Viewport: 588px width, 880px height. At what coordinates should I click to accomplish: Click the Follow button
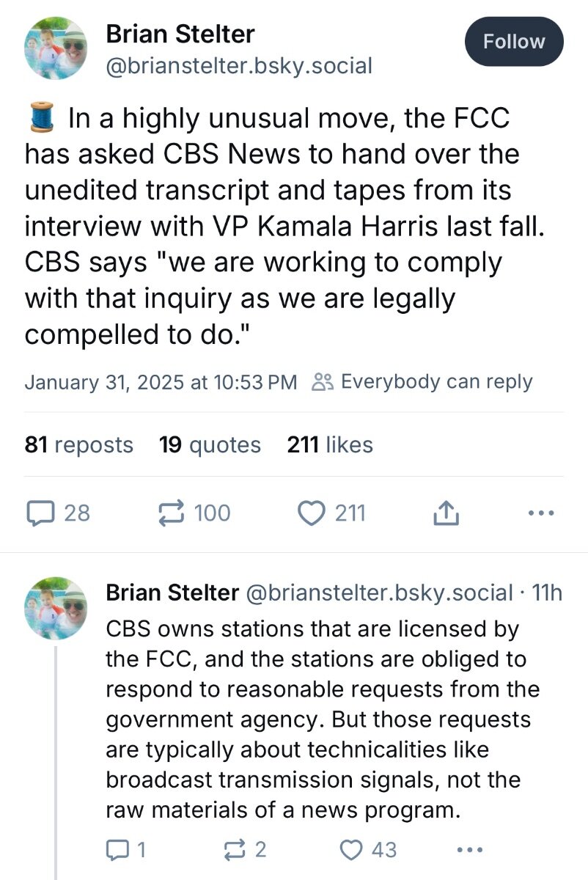point(514,42)
